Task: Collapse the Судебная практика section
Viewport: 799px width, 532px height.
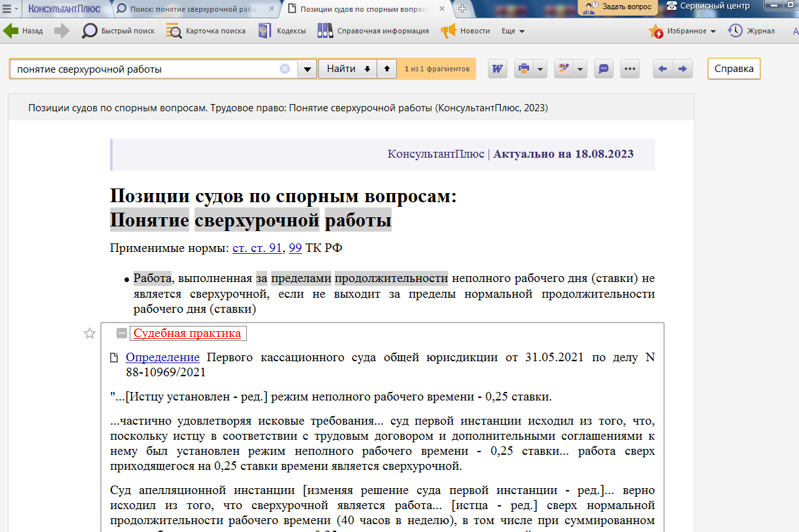Action: pos(121,334)
